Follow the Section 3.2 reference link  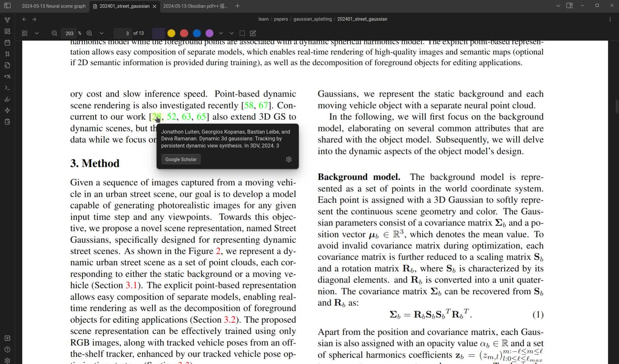[x=230, y=320]
